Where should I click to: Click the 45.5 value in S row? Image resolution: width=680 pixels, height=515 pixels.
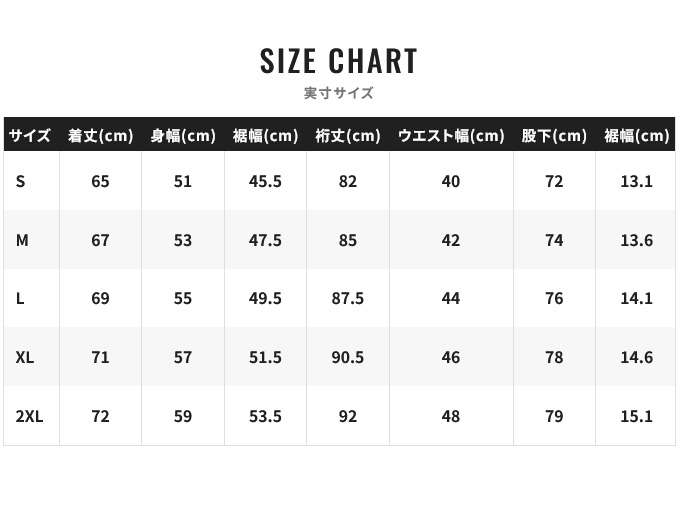265,181
